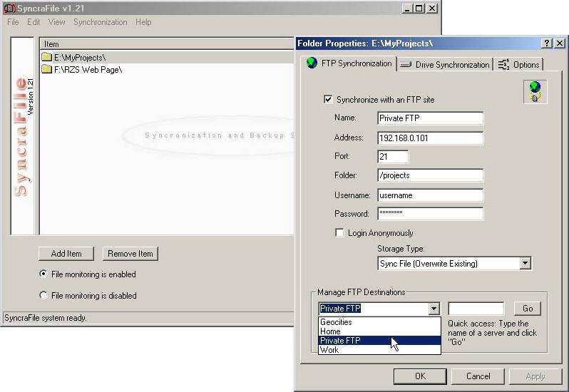Enable the Login Anonymously checkbox

[339, 233]
